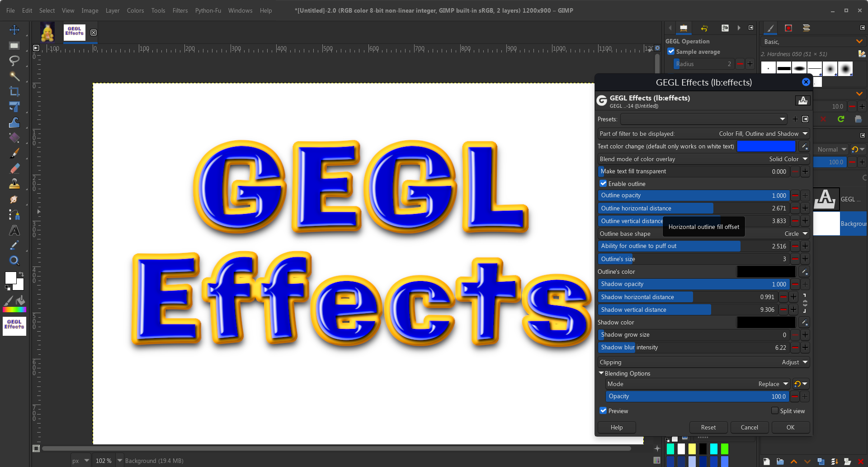
Task: Click the Reset button
Action: (708, 427)
